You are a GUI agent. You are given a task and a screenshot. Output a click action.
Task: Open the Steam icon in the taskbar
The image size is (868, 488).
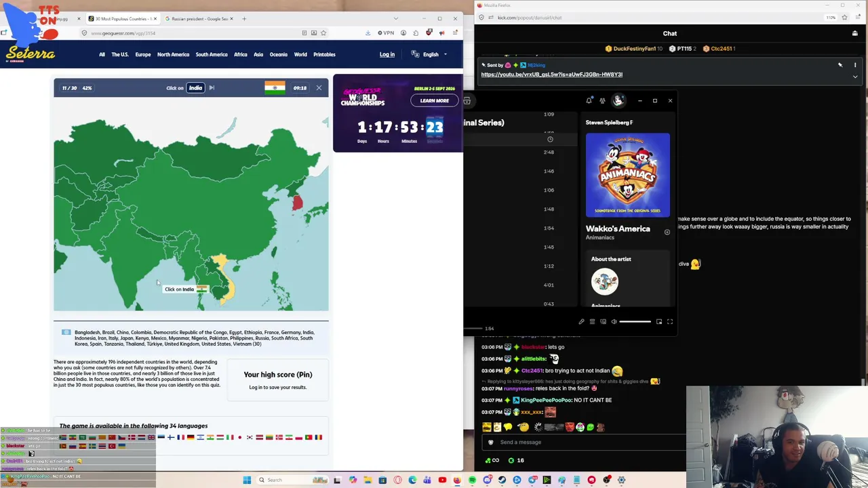[x=502, y=480]
